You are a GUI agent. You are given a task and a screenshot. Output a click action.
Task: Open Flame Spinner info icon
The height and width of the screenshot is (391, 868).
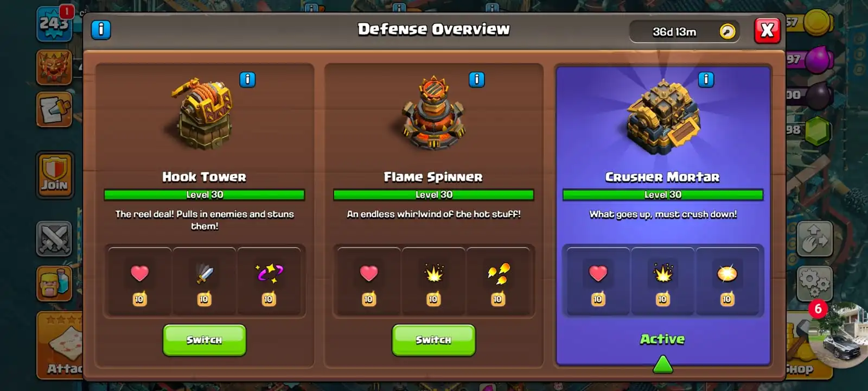coord(477,80)
